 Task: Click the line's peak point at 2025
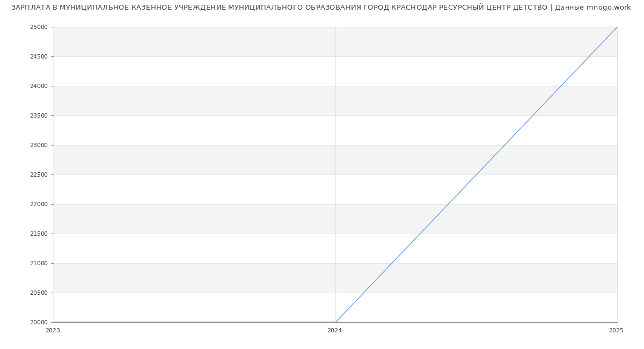(x=617, y=27)
